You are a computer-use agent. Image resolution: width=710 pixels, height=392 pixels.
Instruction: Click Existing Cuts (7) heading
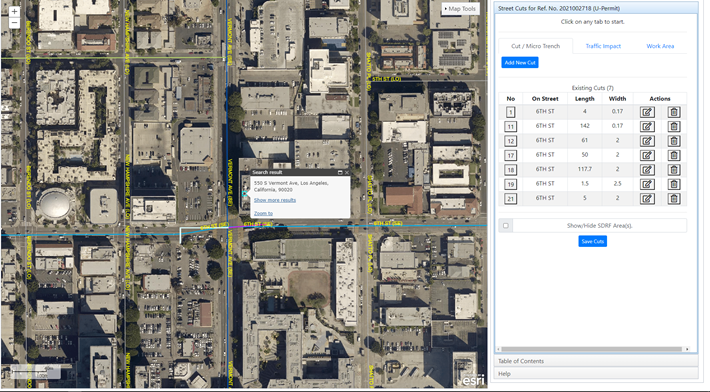coord(592,88)
